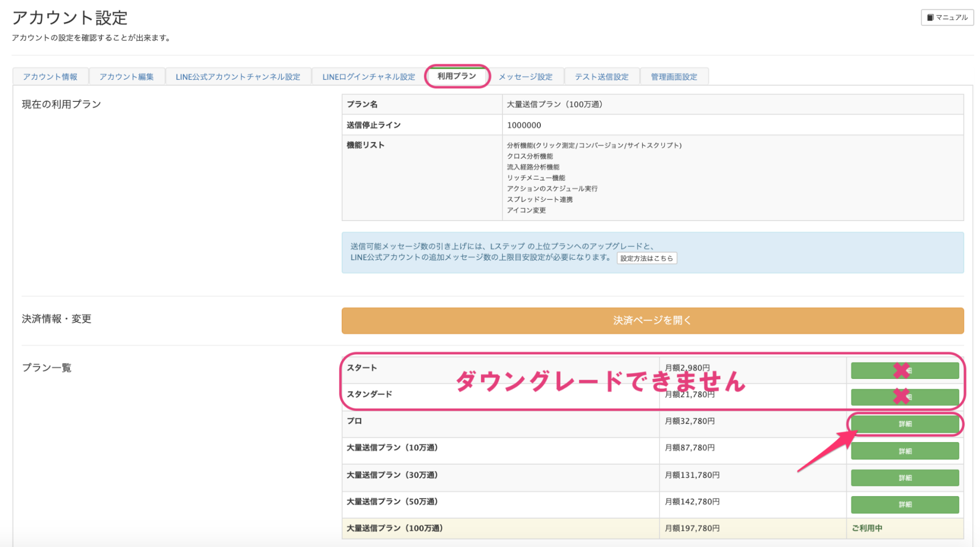
Task: Click the blocked 詳細 button for スタート plan
Action: (x=905, y=371)
